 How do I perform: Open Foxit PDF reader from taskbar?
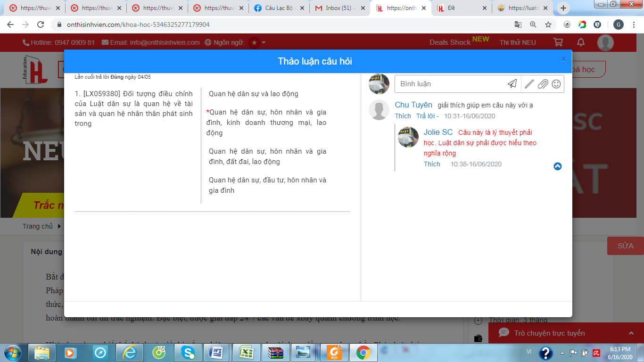pos(334,353)
